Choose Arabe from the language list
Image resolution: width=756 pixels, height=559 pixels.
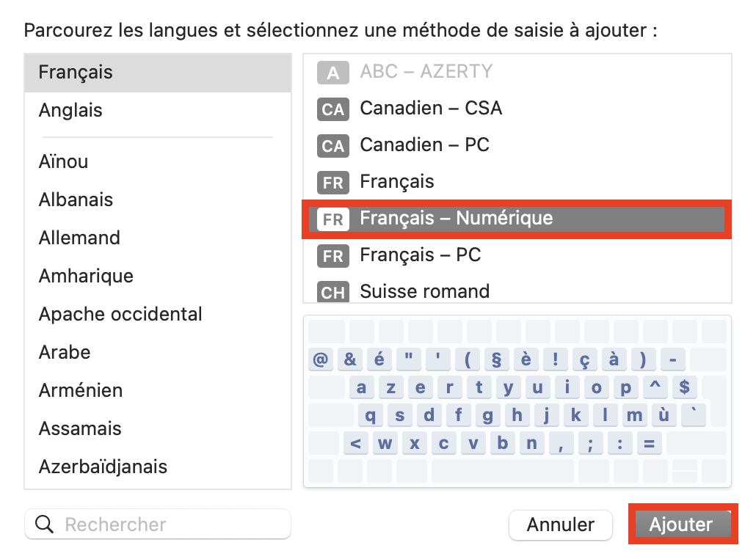(x=65, y=352)
